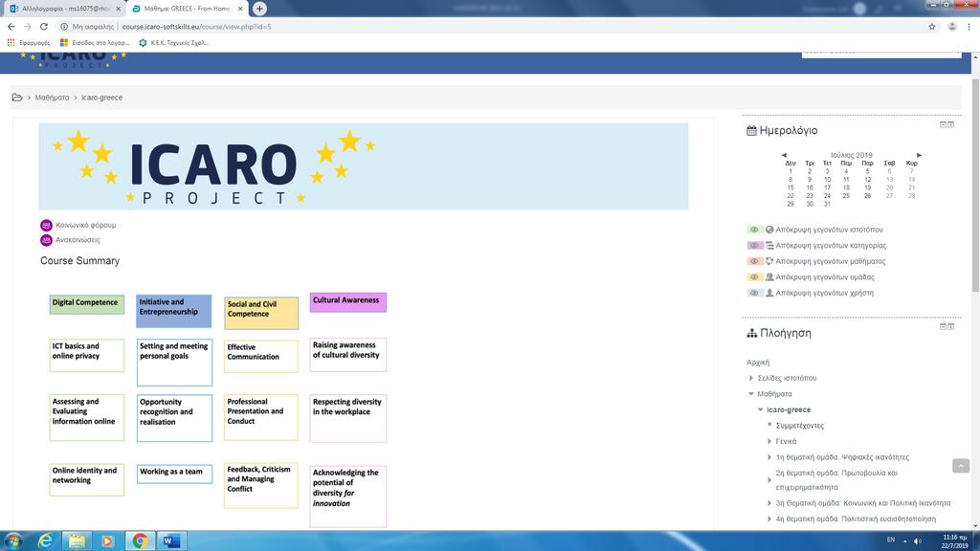Image resolution: width=980 pixels, height=551 pixels.
Task: Click the breadcrumb home folder icon
Action: [17, 98]
